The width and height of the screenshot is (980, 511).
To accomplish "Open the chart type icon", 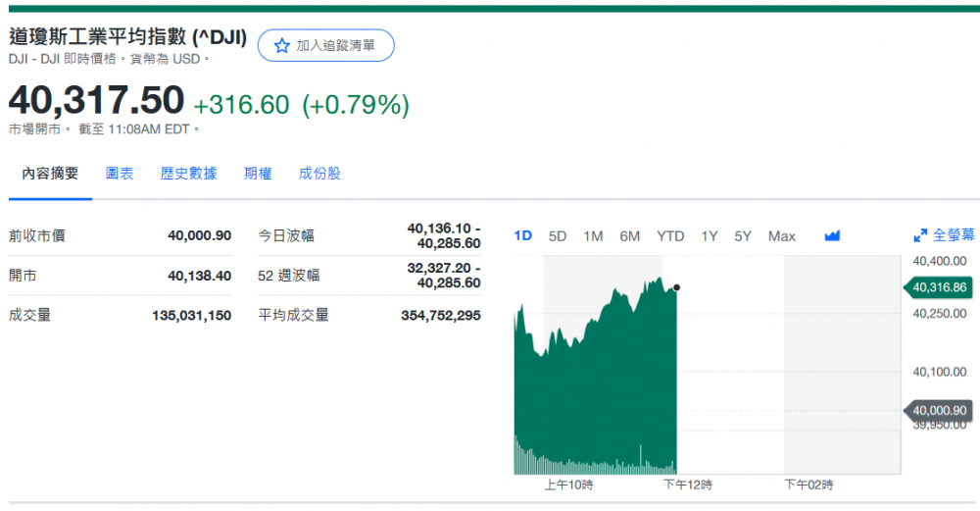I will pos(832,236).
